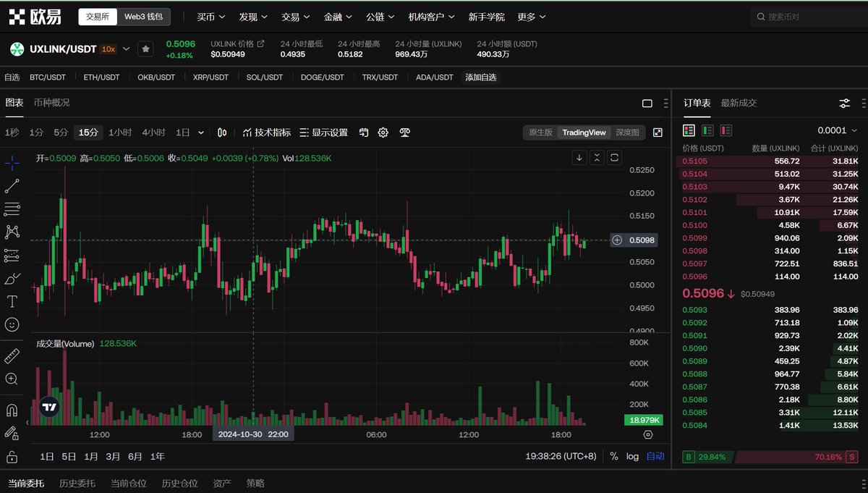Open the 金融 dropdown menu
The height and width of the screenshot is (493, 868).
coord(338,17)
